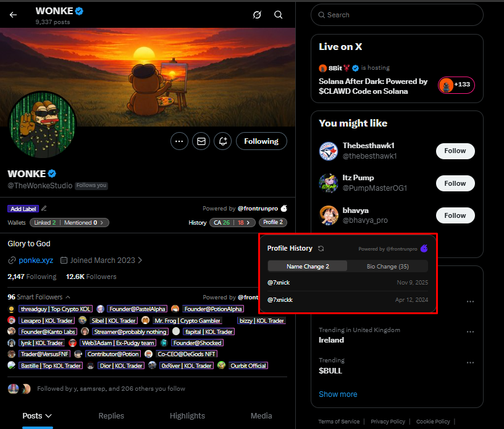Click the pencil edit label icon
The width and height of the screenshot is (504, 429).
click(44, 209)
